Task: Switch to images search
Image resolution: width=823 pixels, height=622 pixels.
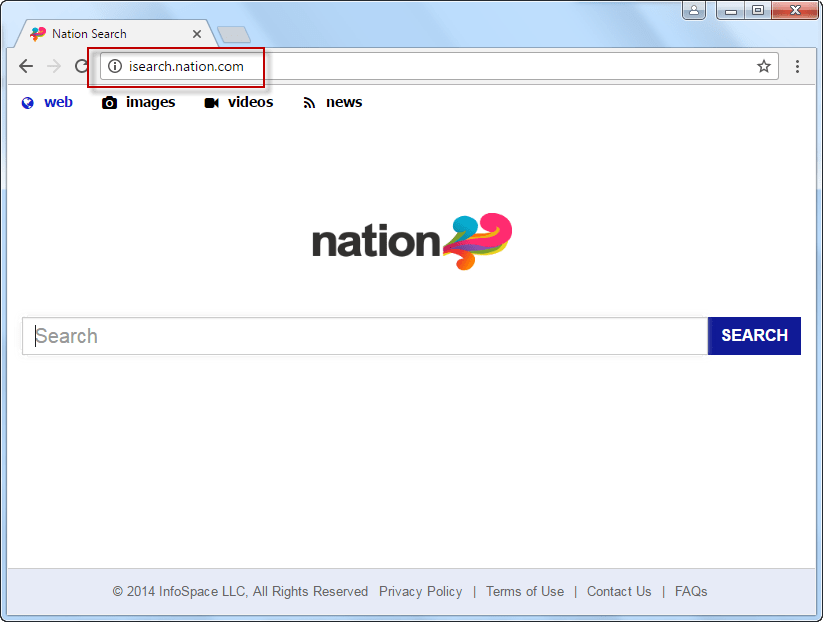Action: tap(151, 102)
